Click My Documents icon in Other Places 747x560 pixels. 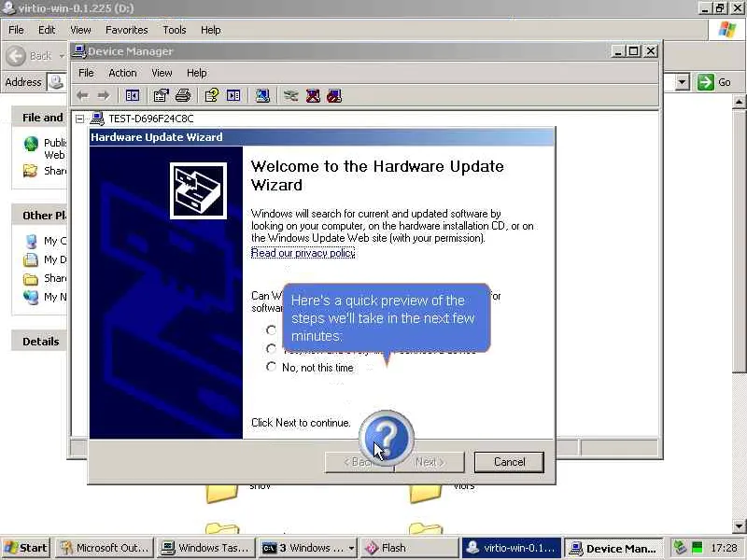[x=31, y=259]
